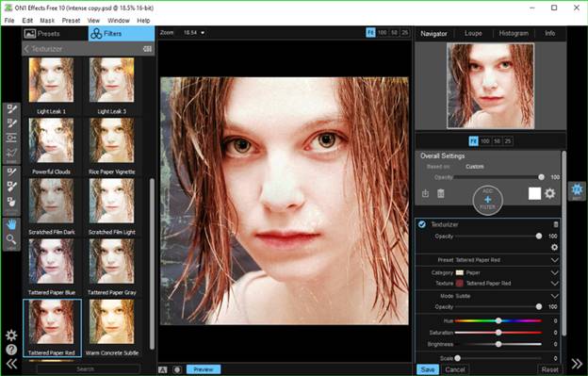Delete the Texturizer filter with trash icon
The width and height of the screenshot is (588, 376).
556,224
